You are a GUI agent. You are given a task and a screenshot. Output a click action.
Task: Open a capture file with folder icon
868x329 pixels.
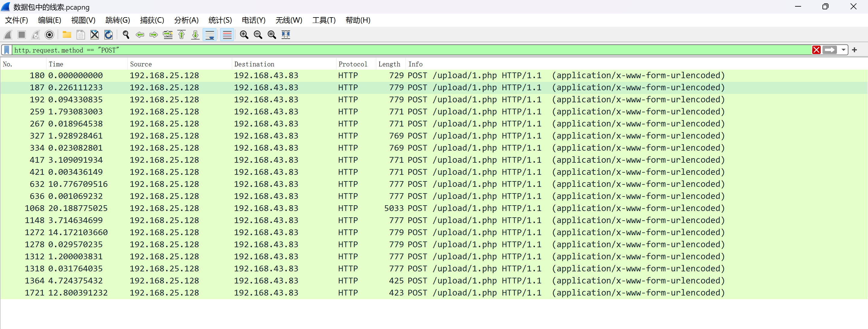pyautogui.click(x=67, y=35)
